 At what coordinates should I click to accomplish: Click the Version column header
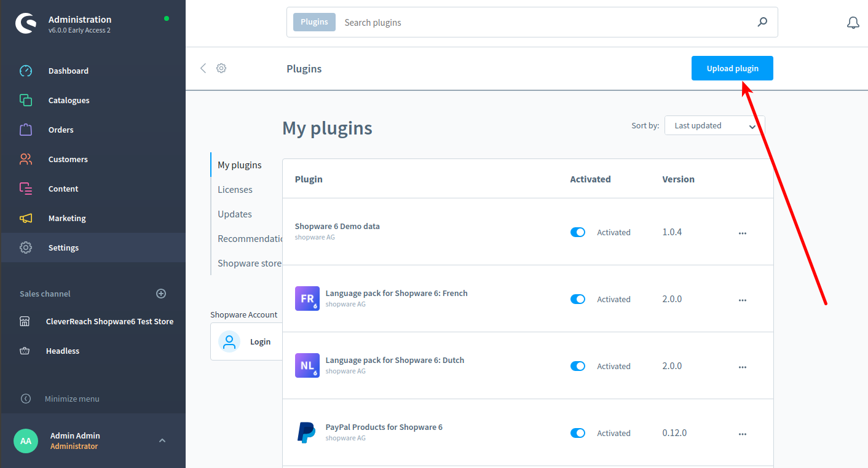click(x=678, y=179)
